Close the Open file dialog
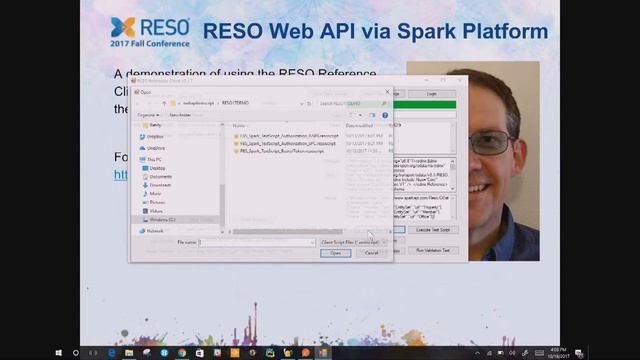 387,92
